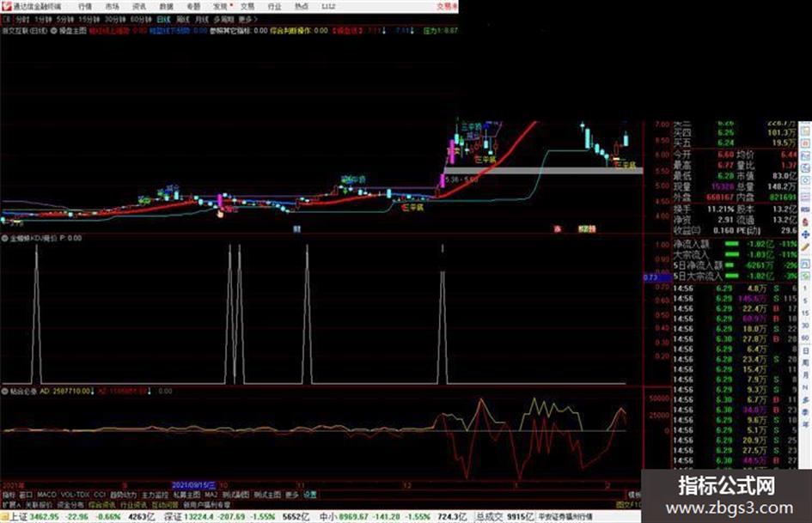Viewport: 812px width, 523px height.
Task: Click settings icon of 金蜘蛛KDJ indicator panel
Action: (5, 238)
